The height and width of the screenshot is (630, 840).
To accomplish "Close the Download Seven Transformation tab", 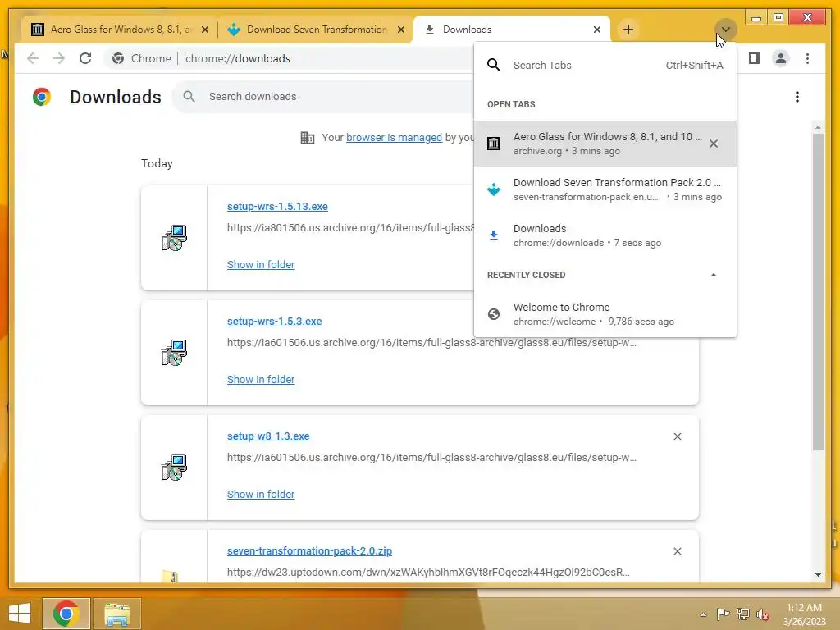I will [400, 30].
